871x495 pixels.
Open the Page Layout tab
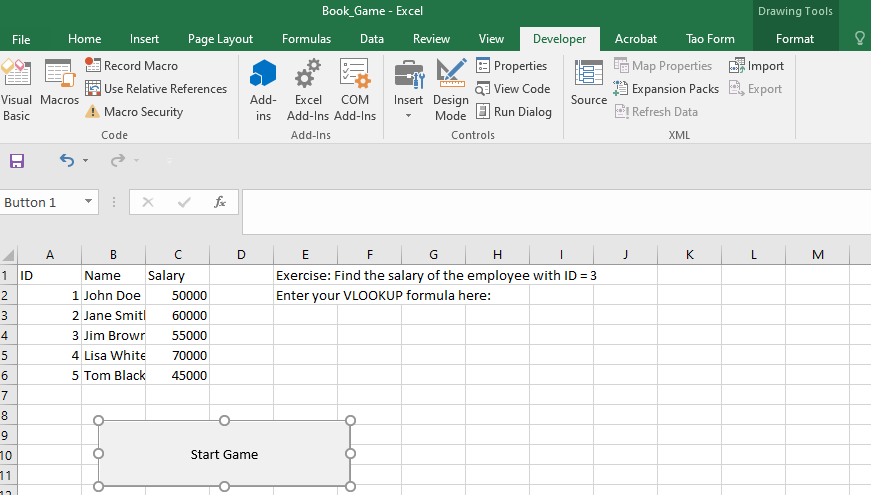220,39
